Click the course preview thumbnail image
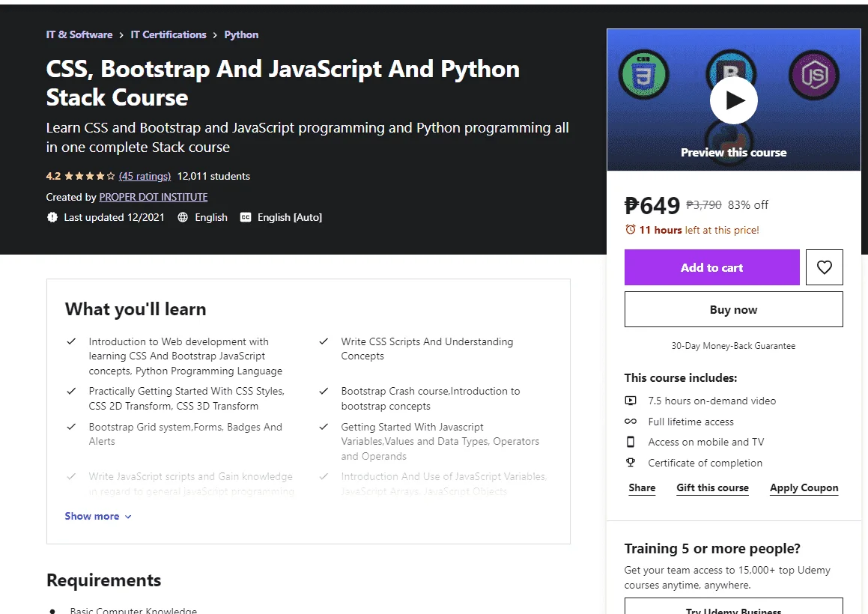The image size is (868, 614). tap(733, 100)
